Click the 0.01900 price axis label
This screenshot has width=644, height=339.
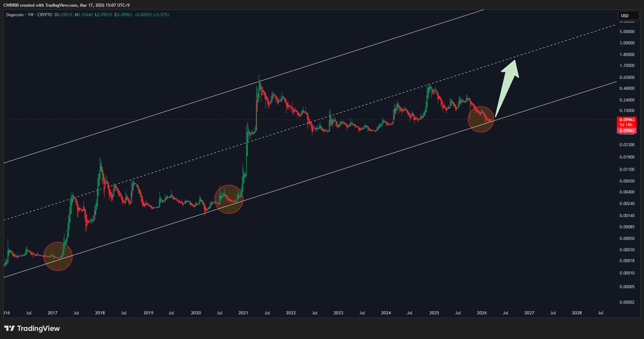[627, 157]
